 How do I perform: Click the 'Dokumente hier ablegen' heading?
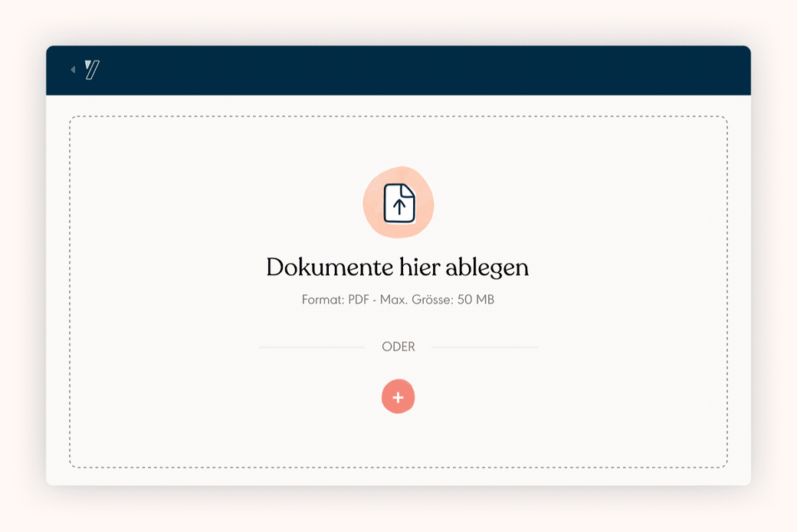coord(398,268)
